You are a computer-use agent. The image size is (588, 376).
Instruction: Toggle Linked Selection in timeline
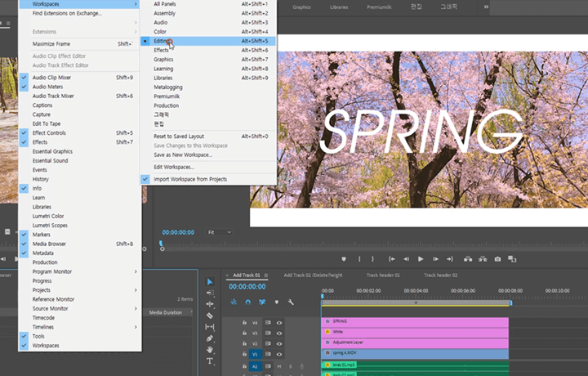coord(262,302)
